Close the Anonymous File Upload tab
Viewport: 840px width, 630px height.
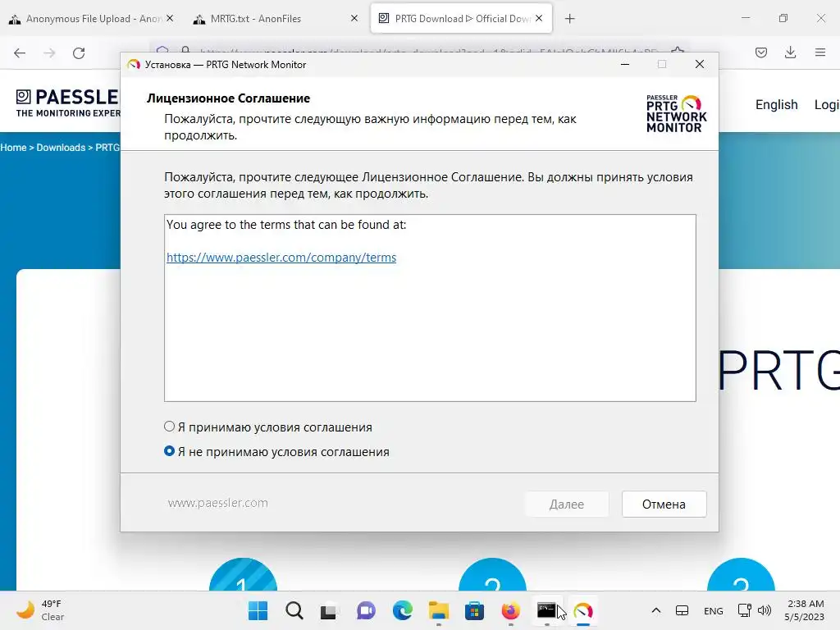170,18
